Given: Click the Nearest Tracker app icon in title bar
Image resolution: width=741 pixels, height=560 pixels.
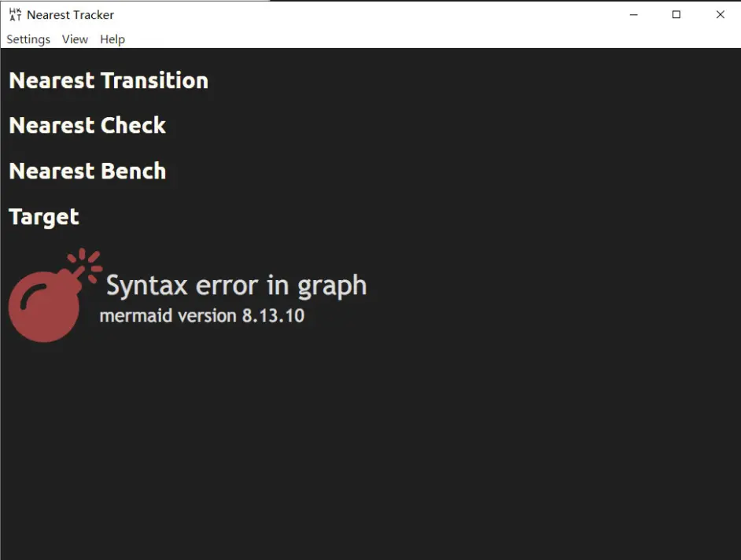Looking at the screenshot, I should (x=15, y=15).
